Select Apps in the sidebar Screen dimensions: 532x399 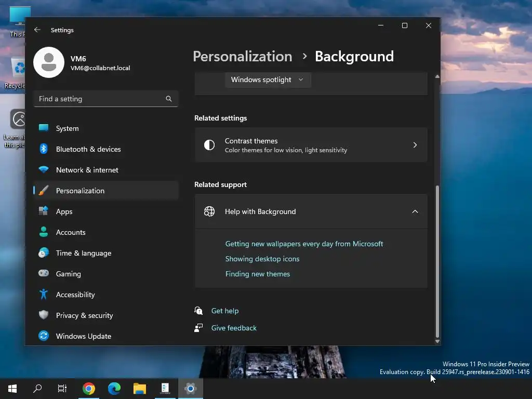106,211
